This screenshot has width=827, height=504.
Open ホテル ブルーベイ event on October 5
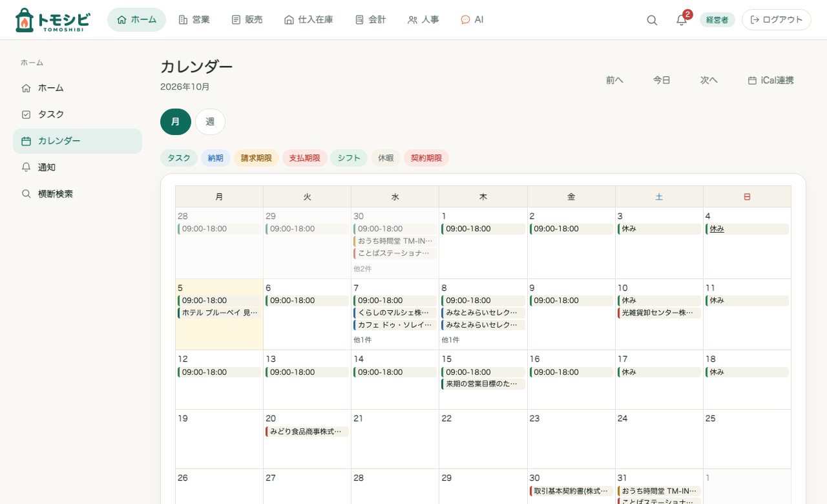[x=220, y=313]
